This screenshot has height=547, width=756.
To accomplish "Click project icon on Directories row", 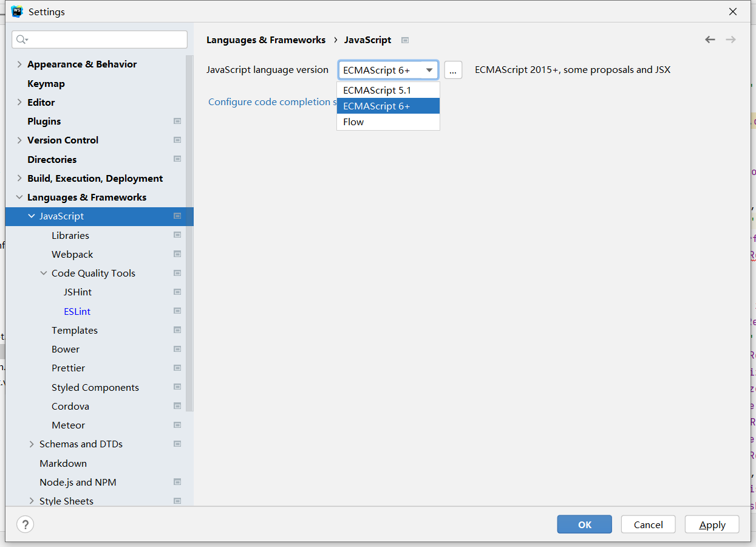I will coord(177,159).
